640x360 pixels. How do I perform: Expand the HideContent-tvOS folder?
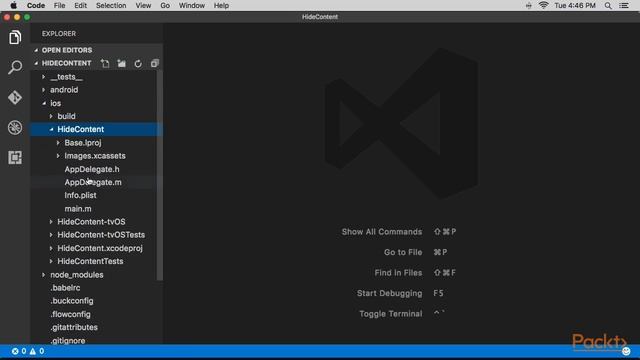tap(51, 222)
